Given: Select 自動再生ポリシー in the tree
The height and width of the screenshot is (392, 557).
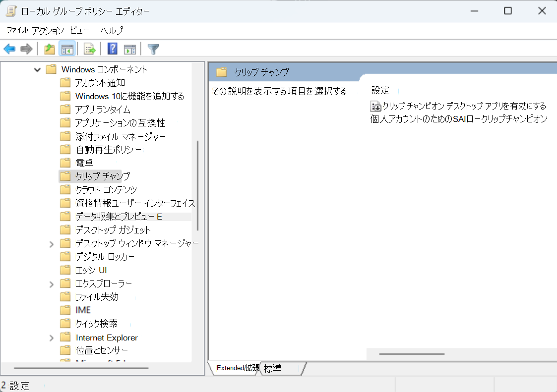Looking at the screenshot, I should coord(108,150).
